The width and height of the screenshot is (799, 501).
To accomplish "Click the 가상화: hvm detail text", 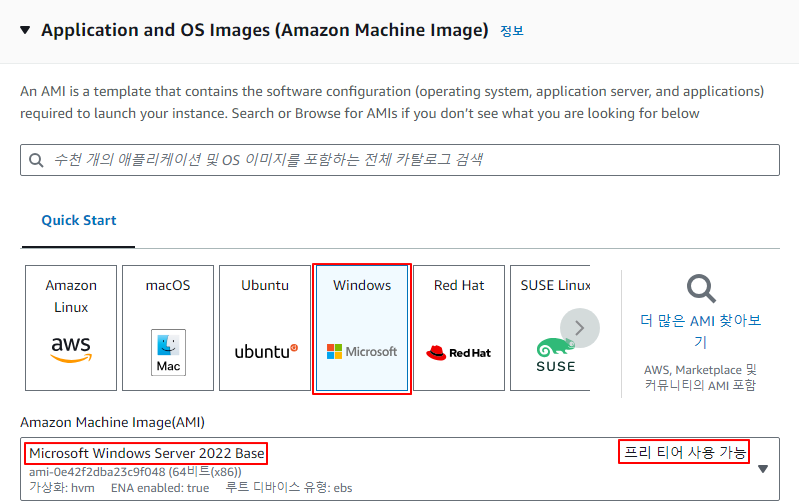I will pyautogui.click(x=62, y=488).
